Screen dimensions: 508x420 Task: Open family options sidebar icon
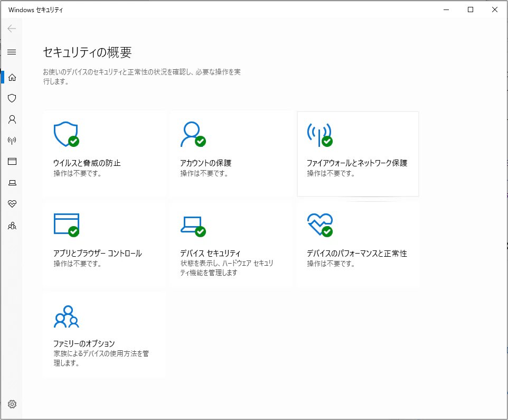tap(12, 226)
